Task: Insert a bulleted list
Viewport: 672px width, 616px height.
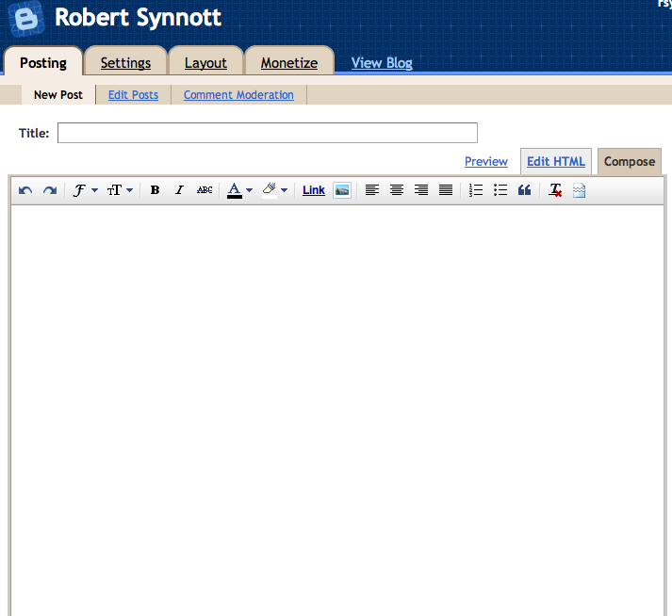Action: tap(500, 189)
